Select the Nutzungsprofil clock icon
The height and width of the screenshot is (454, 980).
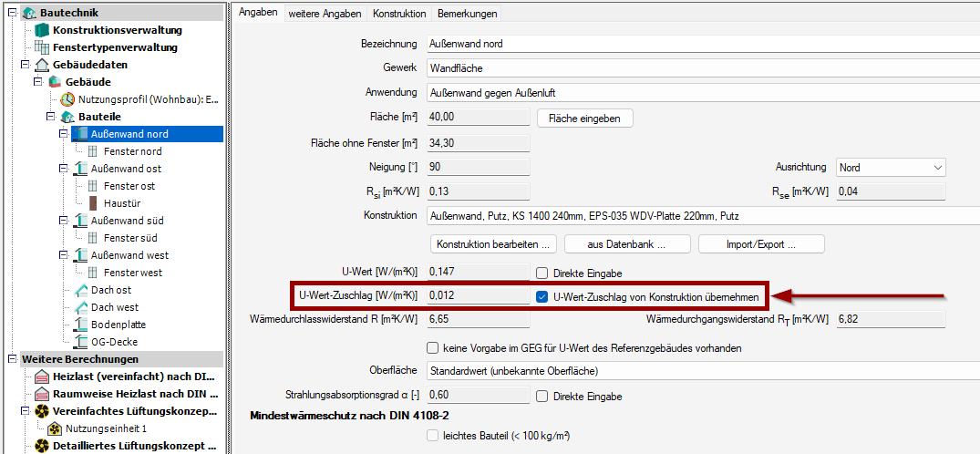point(68,99)
